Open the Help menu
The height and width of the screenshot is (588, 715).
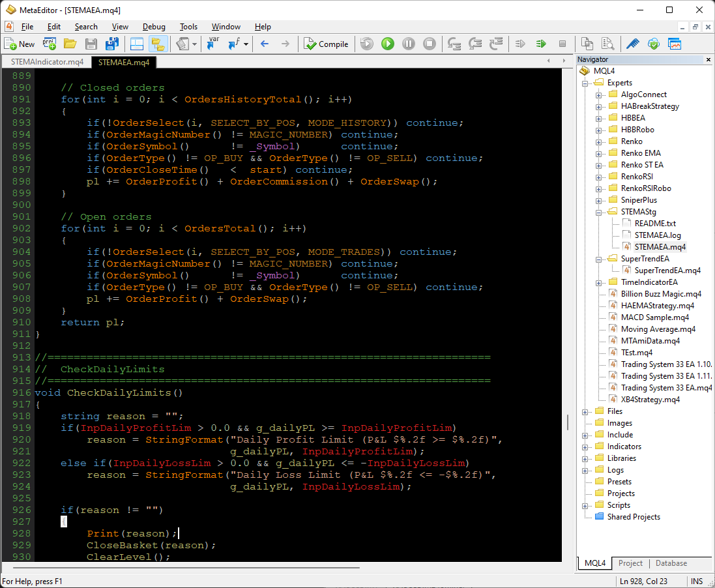pos(263,27)
